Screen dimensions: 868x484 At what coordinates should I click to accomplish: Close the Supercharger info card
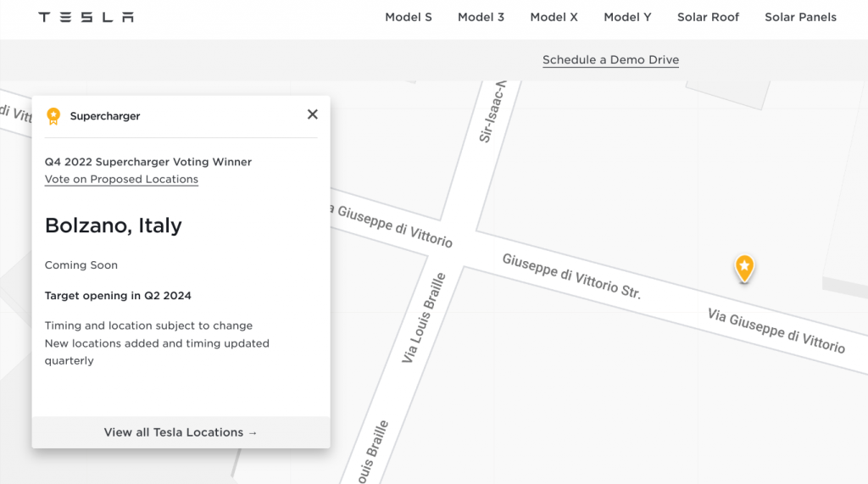[313, 114]
